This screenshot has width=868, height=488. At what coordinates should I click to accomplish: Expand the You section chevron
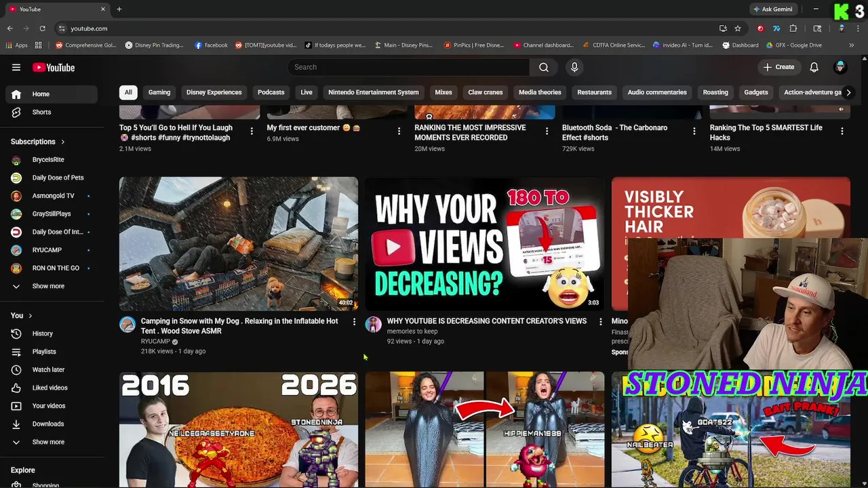tap(30, 316)
